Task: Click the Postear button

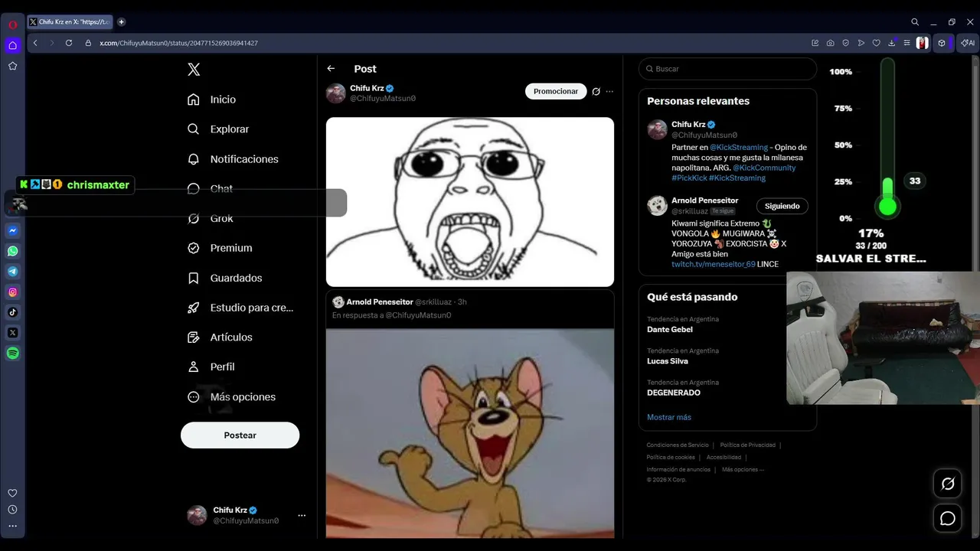Action: click(x=240, y=435)
